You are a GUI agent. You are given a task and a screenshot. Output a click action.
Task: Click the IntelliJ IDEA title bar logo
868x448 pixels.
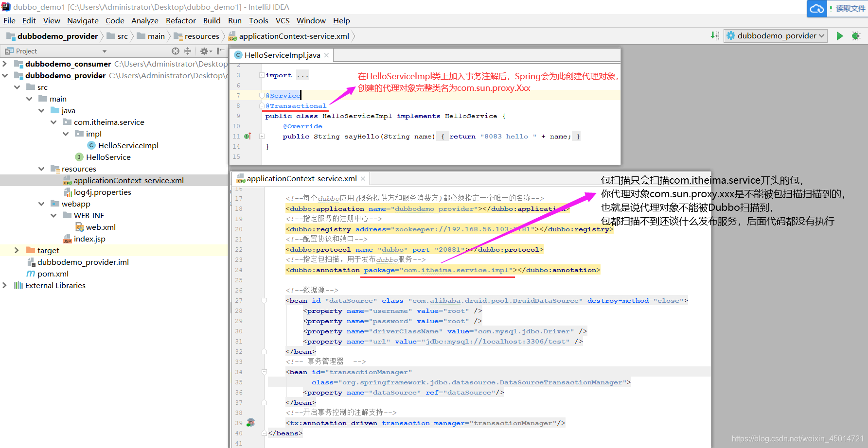(6, 7)
